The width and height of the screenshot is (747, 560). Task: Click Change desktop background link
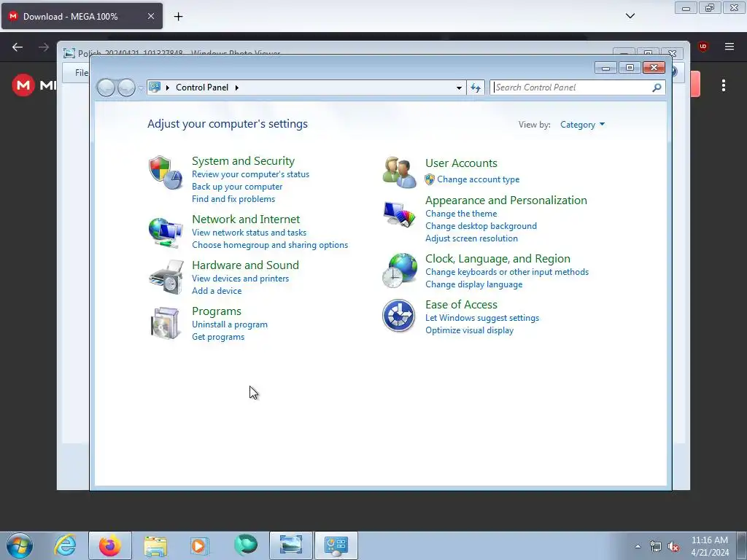point(481,226)
